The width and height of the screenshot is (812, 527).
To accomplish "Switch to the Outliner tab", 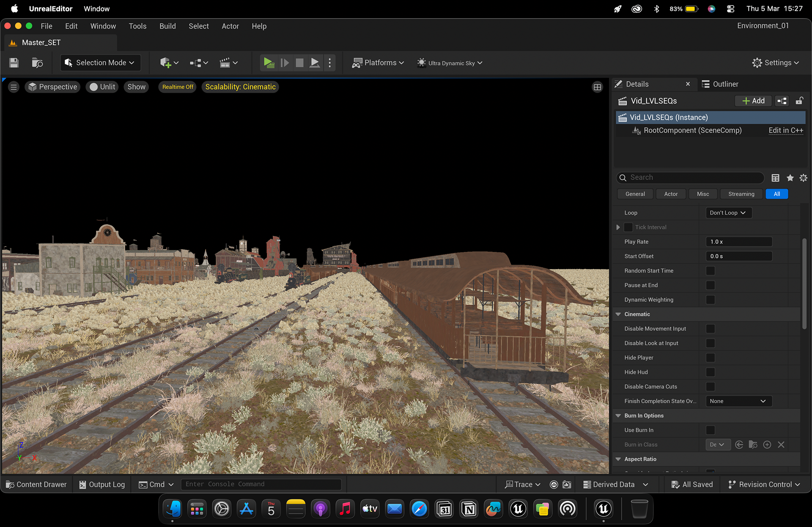I will point(720,84).
